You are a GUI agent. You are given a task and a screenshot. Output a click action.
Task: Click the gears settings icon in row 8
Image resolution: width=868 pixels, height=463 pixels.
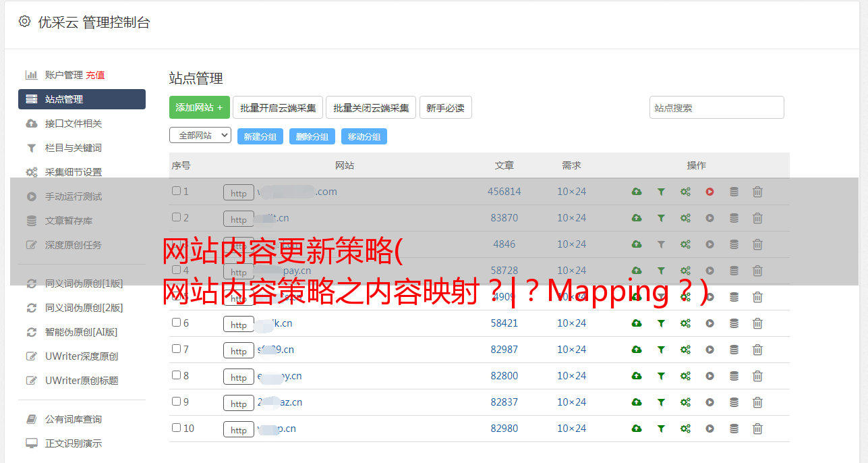click(685, 376)
